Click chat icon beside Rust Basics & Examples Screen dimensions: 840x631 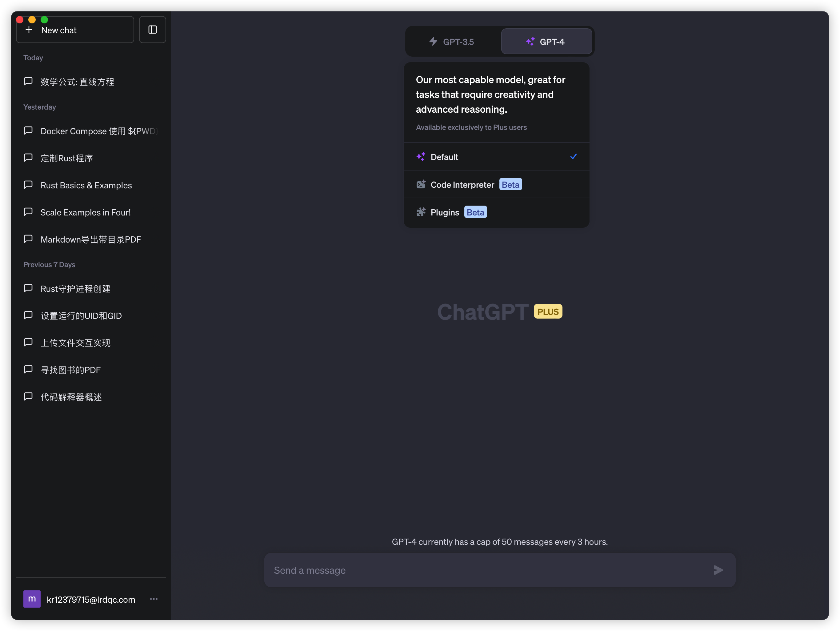(28, 185)
